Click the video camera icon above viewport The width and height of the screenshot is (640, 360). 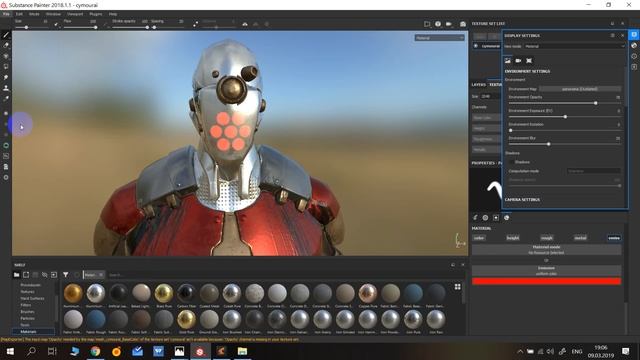click(449, 24)
